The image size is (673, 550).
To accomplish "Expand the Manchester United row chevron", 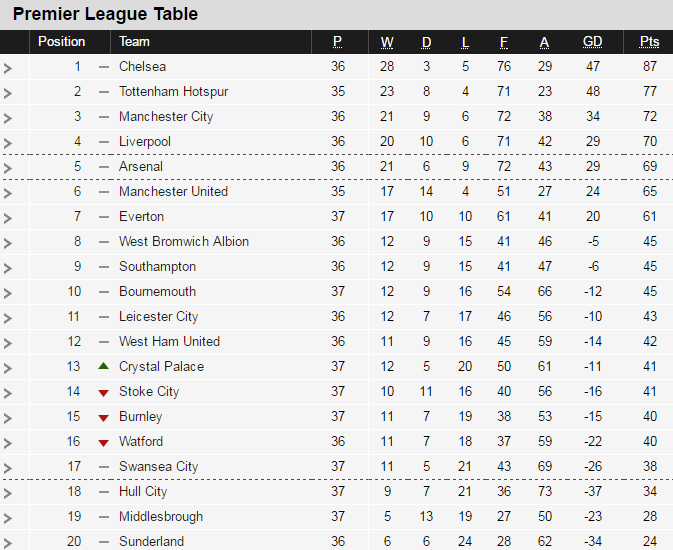I will (x=8, y=193).
